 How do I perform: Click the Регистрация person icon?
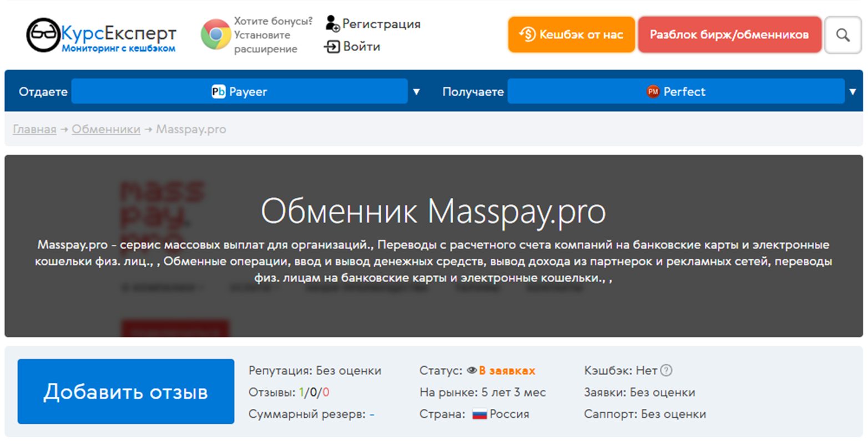(331, 23)
